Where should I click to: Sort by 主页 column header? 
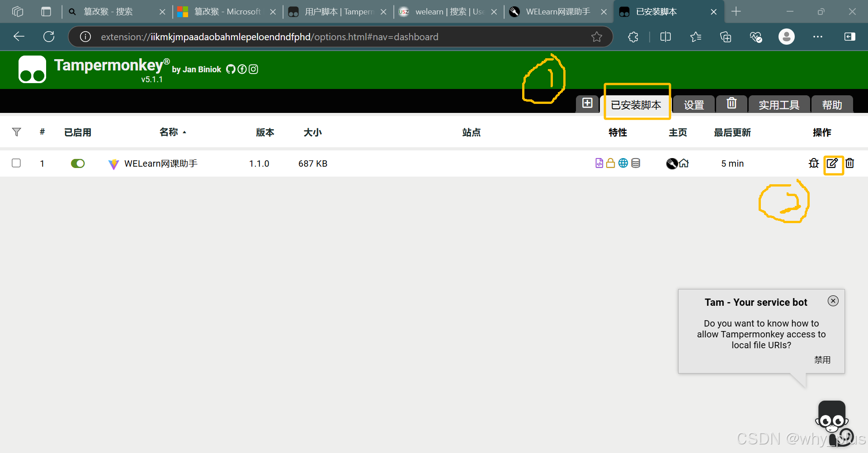tap(678, 132)
